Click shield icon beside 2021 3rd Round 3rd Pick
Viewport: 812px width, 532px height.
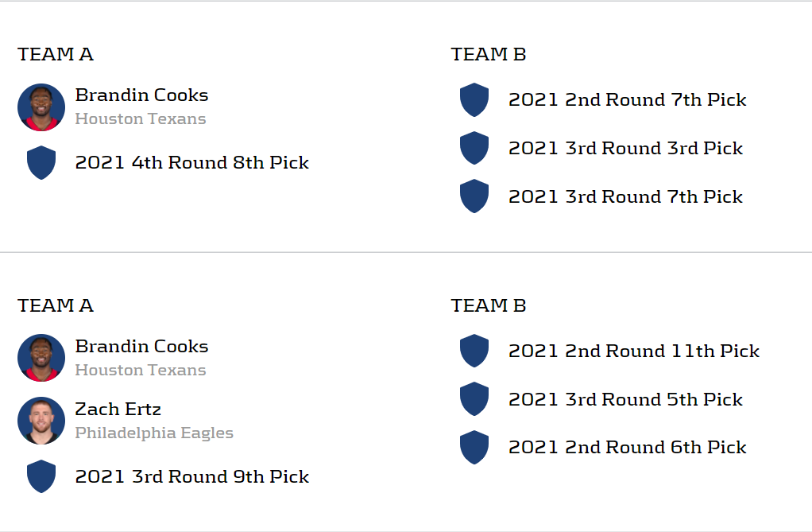pyautogui.click(x=474, y=148)
